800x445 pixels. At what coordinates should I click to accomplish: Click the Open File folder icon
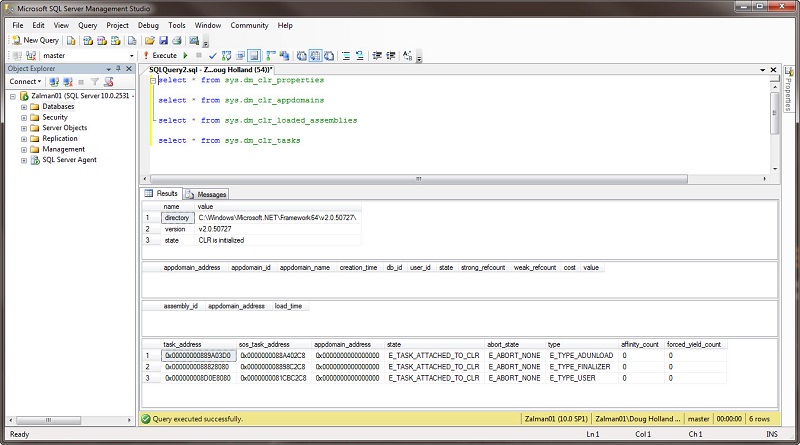[x=149, y=40]
